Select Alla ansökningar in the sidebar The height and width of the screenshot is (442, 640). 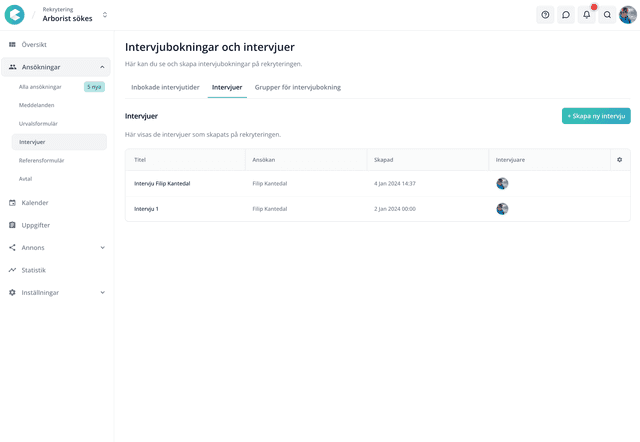tap(40, 87)
